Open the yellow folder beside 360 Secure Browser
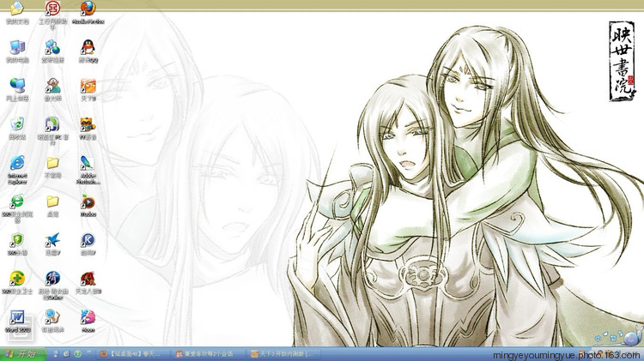Screen dimensions: 644x361 (x=52, y=202)
